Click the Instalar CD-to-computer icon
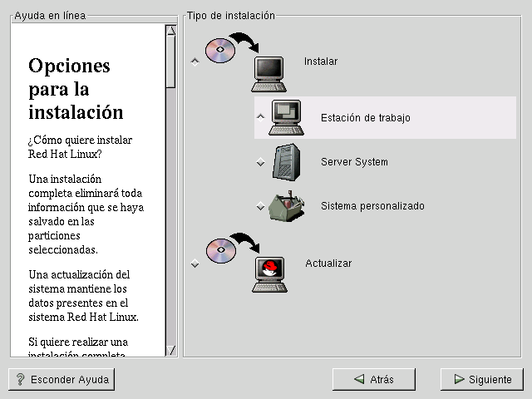Viewport: 532px width, 399px height. [245, 62]
